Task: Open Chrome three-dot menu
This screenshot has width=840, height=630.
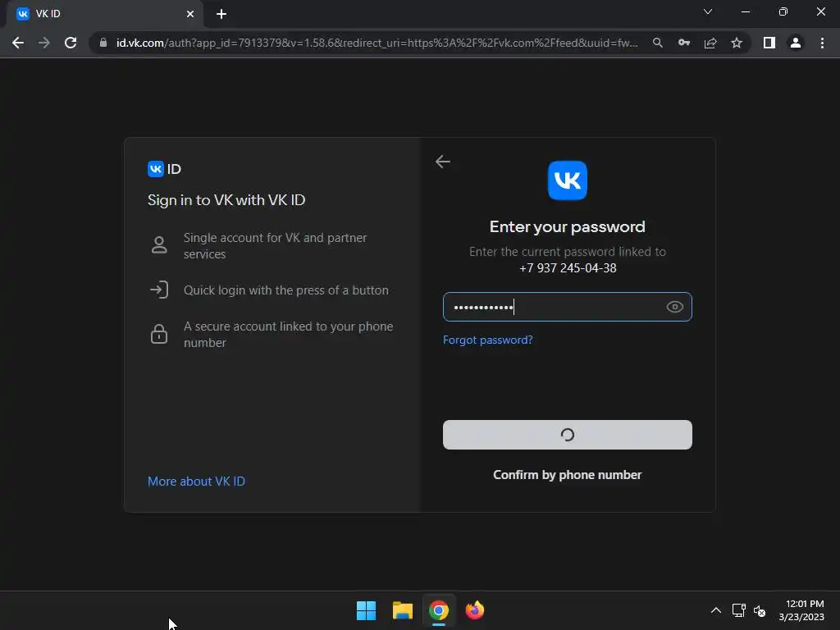Action: [822, 43]
